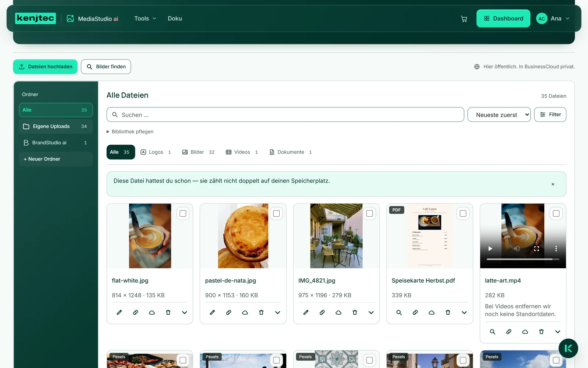Tick checkbox on Speisekarte Herbst.pdf card
Image resolution: width=588 pixels, height=368 pixels.
(x=463, y=213)
